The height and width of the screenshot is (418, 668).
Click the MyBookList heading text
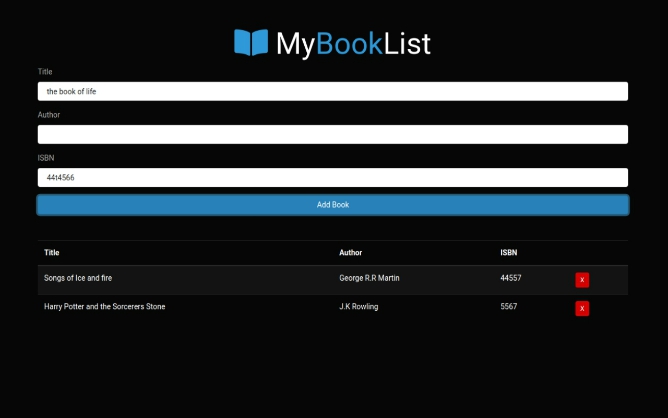[353, 43]
